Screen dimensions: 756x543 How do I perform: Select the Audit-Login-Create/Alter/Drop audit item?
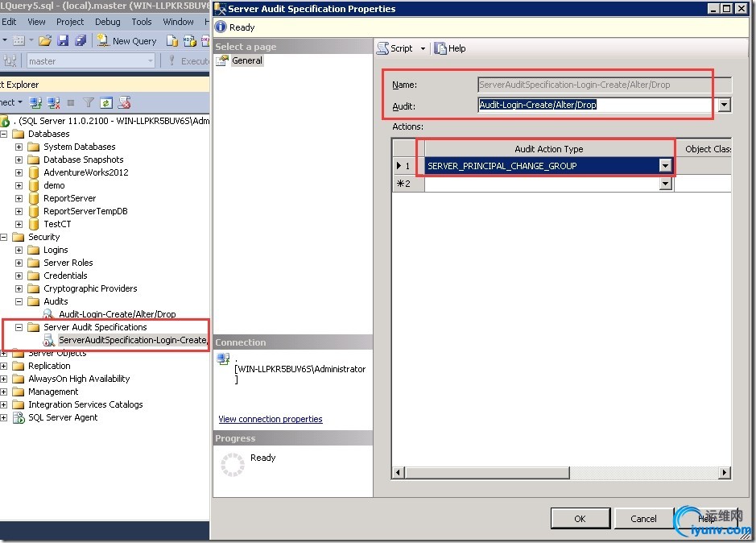[118, 314]
